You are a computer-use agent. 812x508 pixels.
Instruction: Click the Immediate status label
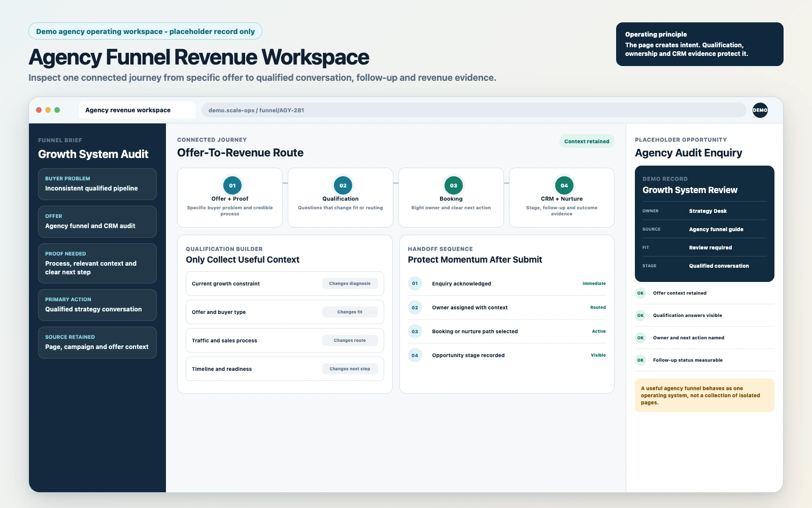[x=594, y=283]
